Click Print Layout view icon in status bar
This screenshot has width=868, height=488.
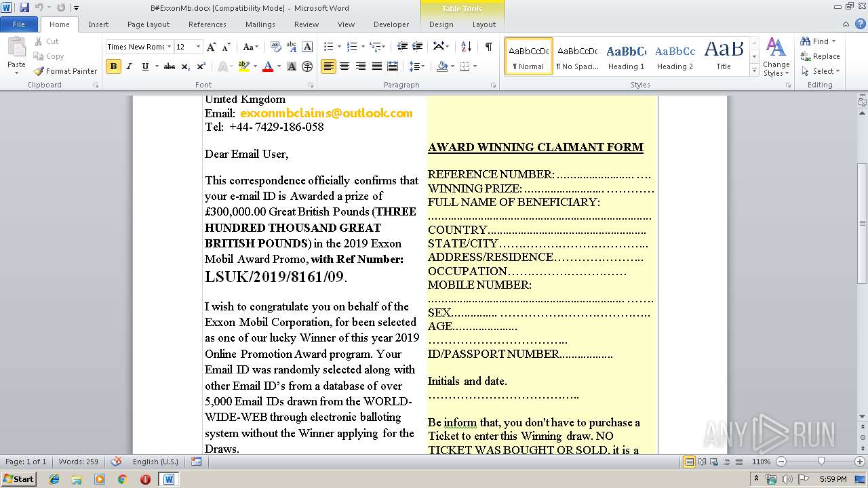[x=690, y=462]
